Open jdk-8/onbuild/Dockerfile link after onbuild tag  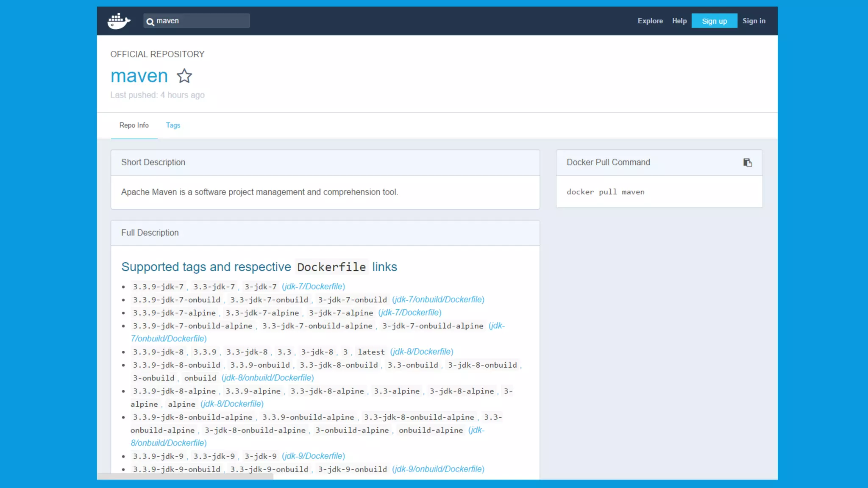click(267, 378)
